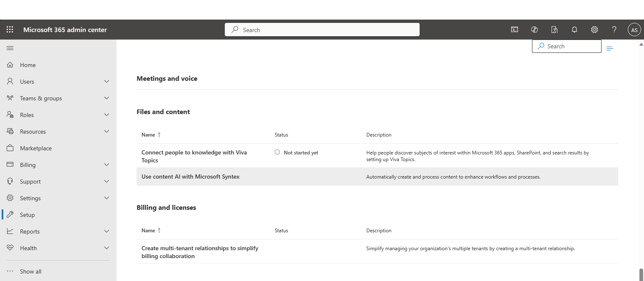Open Use content AI with Microsoft Syntex

[191, 177]
